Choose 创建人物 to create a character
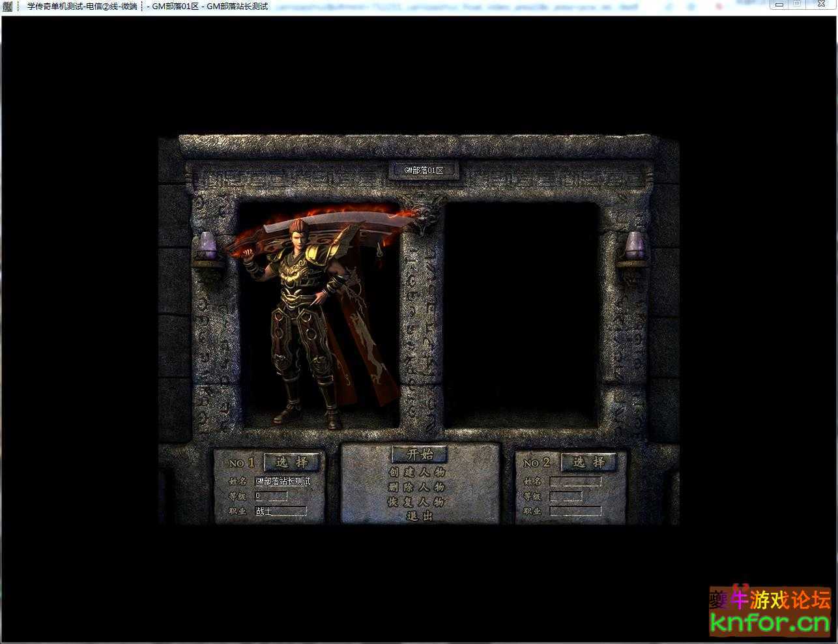The height and width of the screenshot is (644, 838). pos(417,471)
